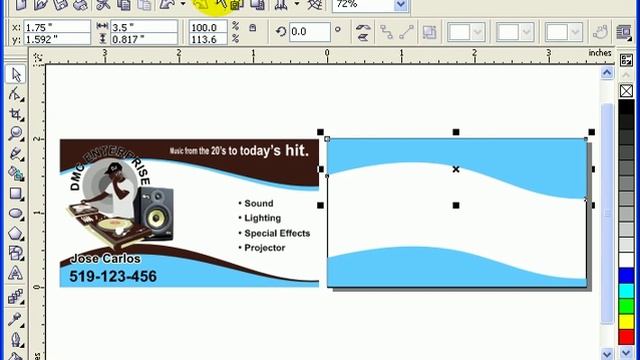Click the 'Special Effects' bullet text
This screenshot has width=640, height=360.
click(x=277, y=233)
